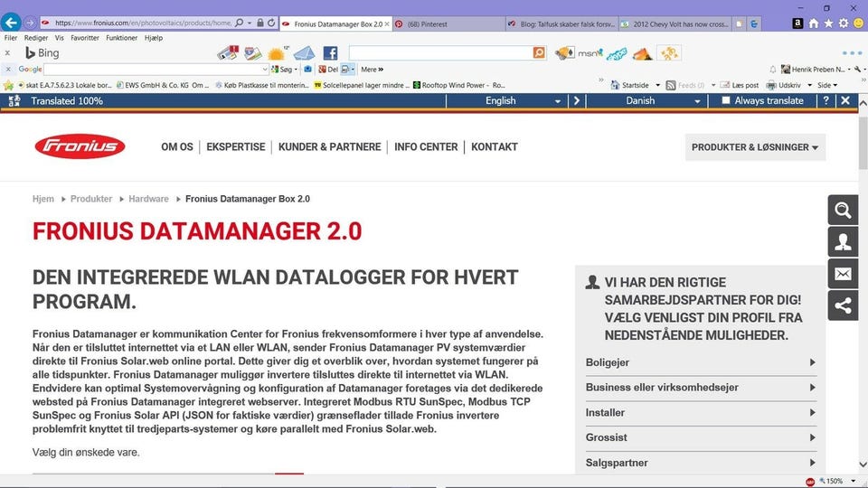Click the address bar search magnifier

[239, 23]
